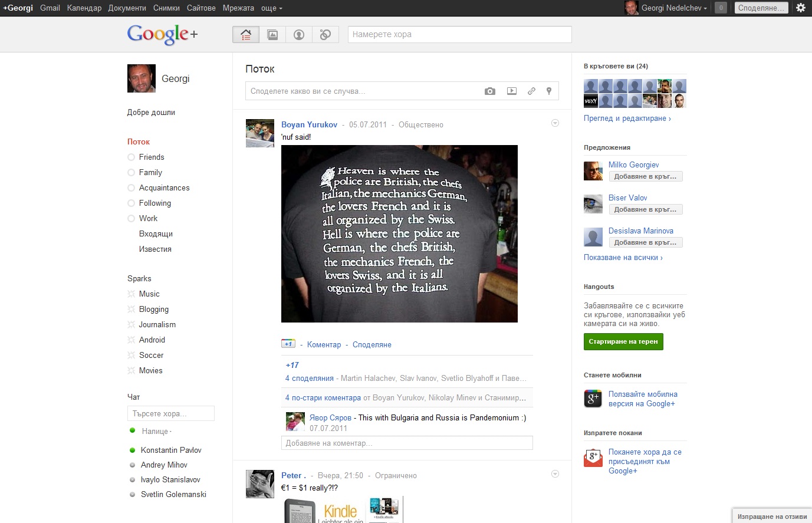Open options arrow on Boyan Yurukov's post

[x=554, y=123]
